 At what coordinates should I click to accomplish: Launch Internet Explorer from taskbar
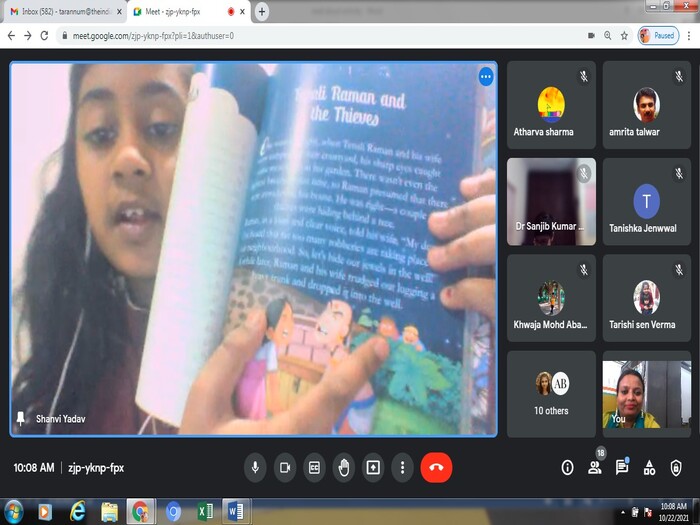[x=78, y=512]
